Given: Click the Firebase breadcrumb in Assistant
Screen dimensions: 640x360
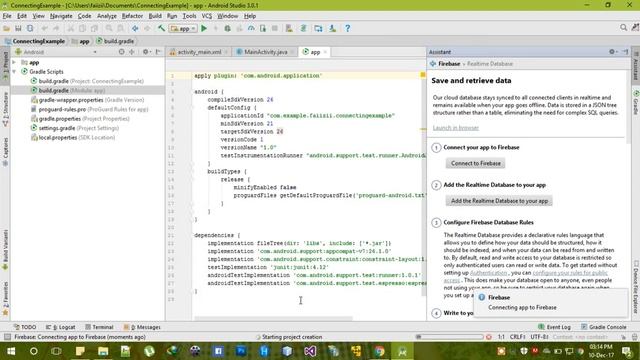Looking at the screenshot, I should pos(449,64).
